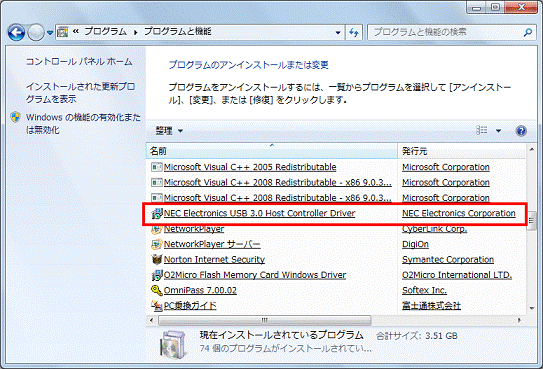Open コントロール パネル ホーム link
Viewport: 543px width, 369px height.
point(79,62)
